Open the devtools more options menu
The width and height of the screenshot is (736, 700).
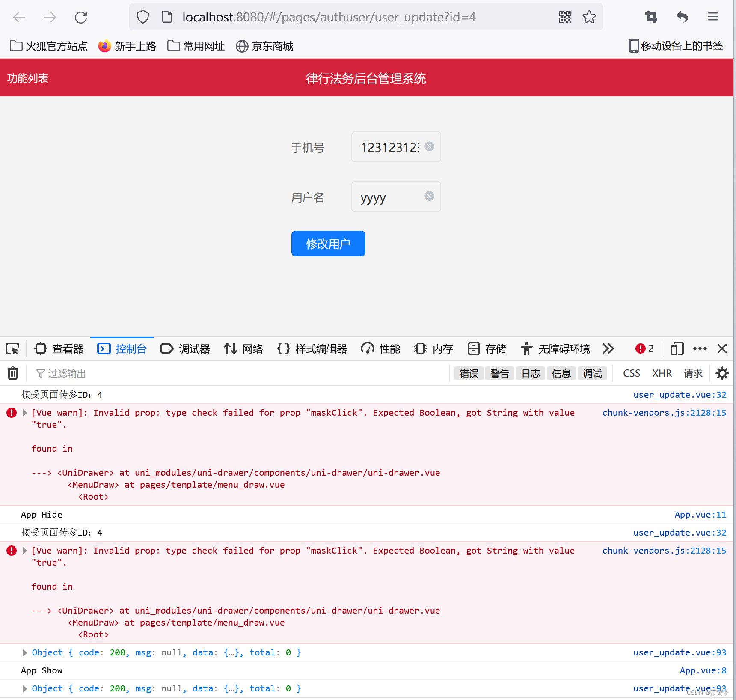tap(700, 349)
